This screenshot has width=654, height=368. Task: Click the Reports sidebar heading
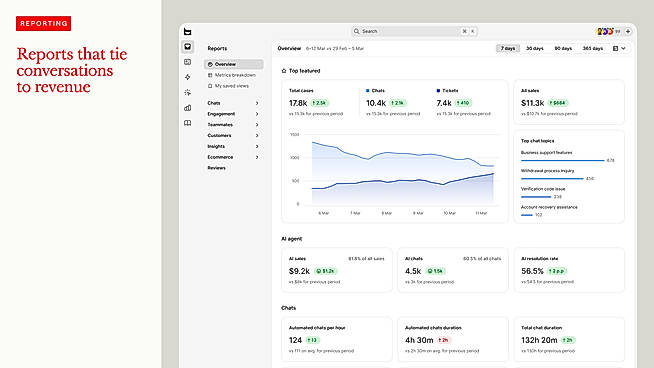(x=217, y=48)
